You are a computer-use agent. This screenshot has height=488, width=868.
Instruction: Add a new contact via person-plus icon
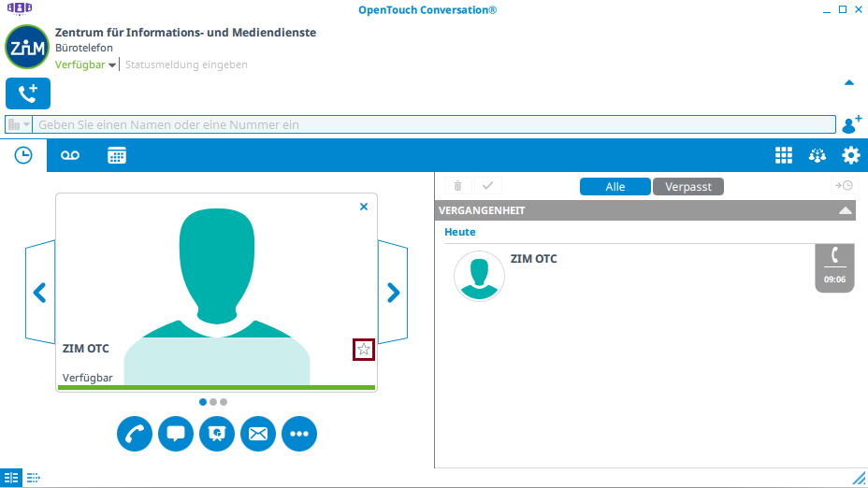point(851,124)
